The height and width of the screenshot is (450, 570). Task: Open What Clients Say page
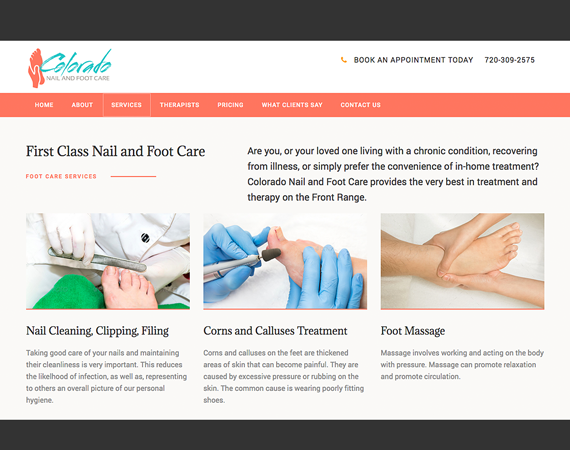coord(292,105)
